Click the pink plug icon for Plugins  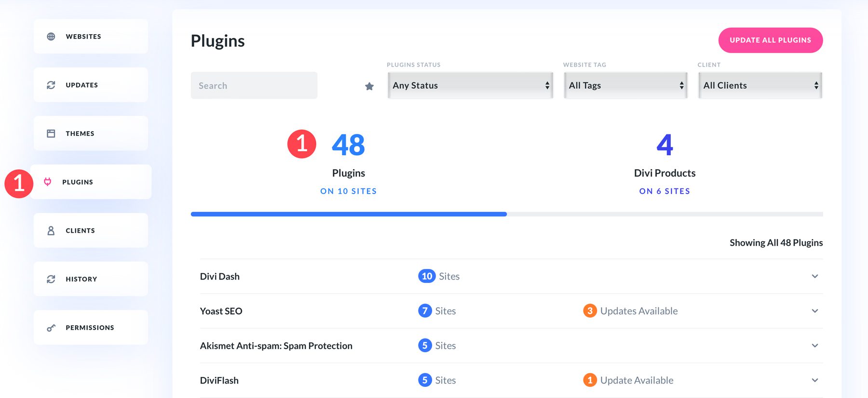(x=48, y=182)
